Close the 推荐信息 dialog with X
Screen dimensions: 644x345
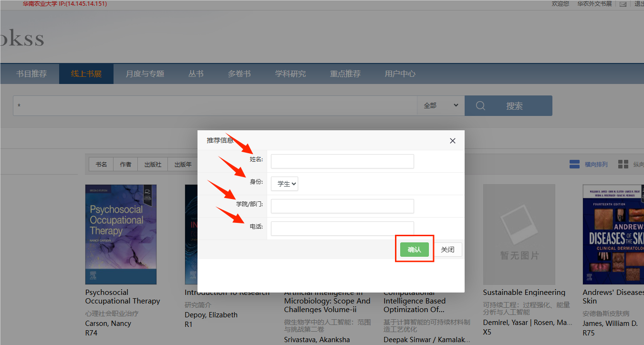(x=452, y=141)
